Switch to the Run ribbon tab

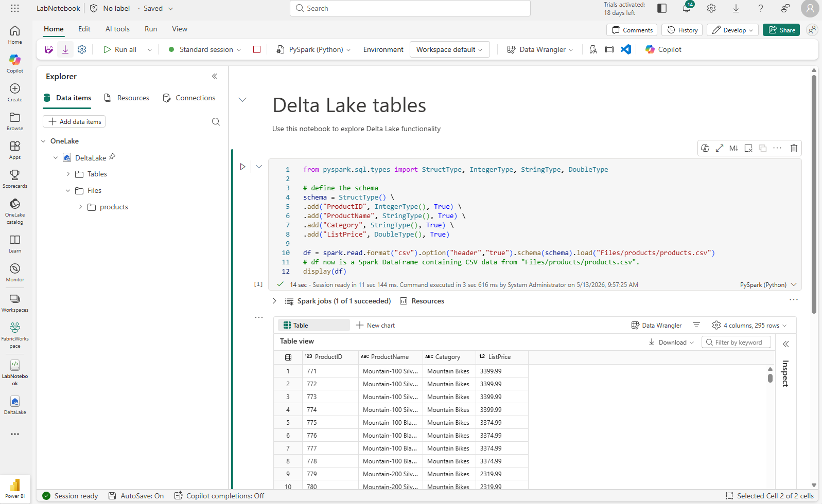click(151, 29)
